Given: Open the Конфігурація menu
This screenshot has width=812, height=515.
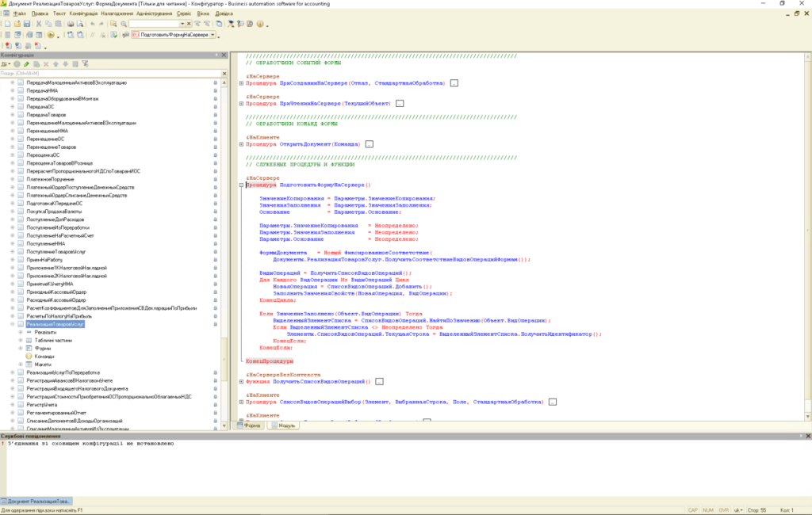Looking at the screenshot, I should pos(83,13).
